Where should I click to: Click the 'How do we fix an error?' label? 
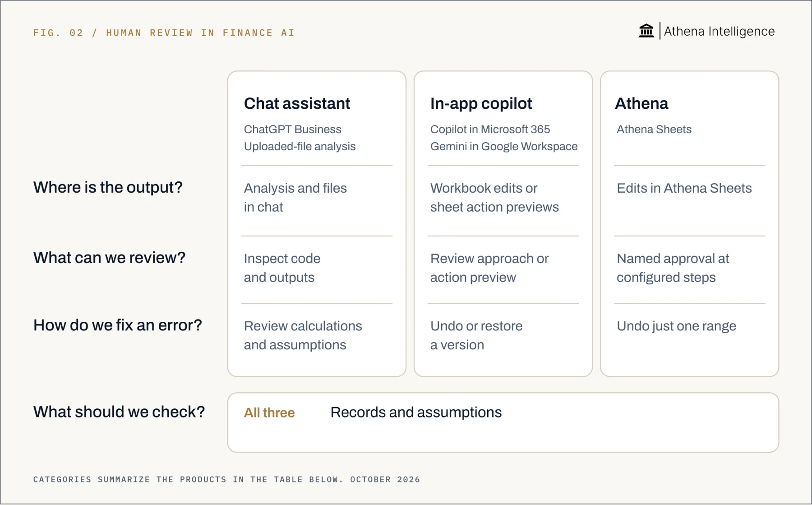117,325
